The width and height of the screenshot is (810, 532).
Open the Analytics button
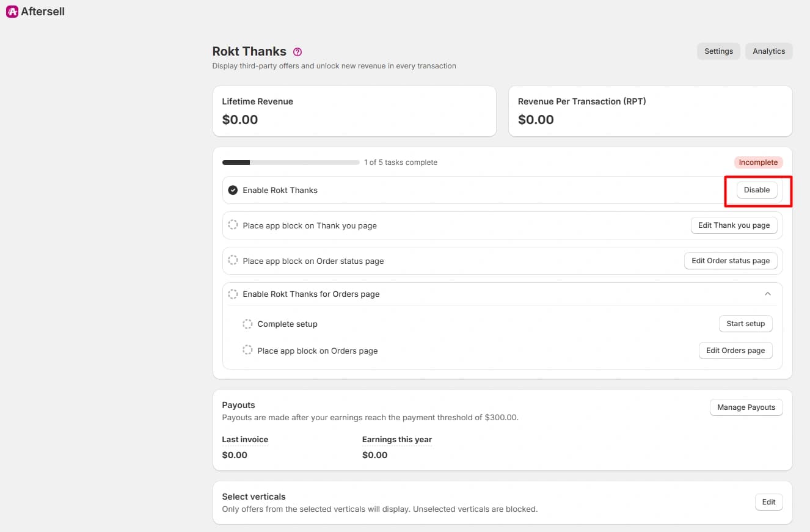coord(768,51)
